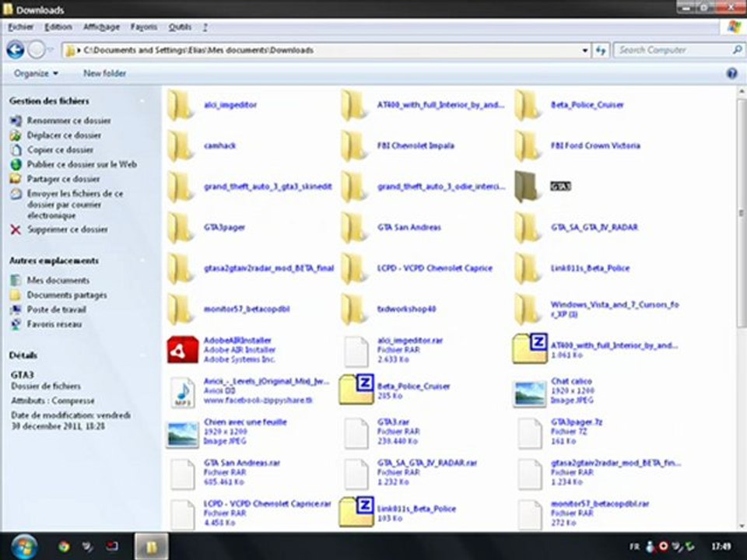747x560 pixels.
Task: Expand the Organize dropdown
Action: pyautogui.click(x=36, y=73)
